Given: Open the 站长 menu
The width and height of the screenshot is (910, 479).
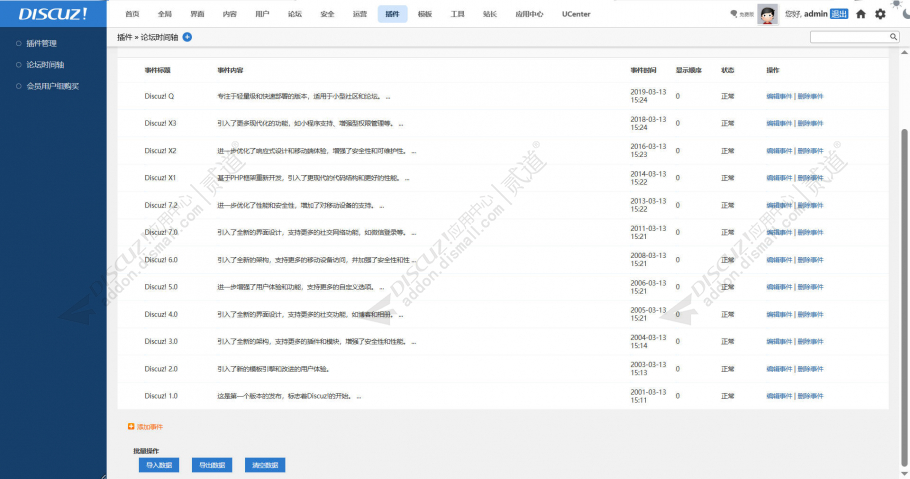Looking at the screenshot, I should point(490,14).
